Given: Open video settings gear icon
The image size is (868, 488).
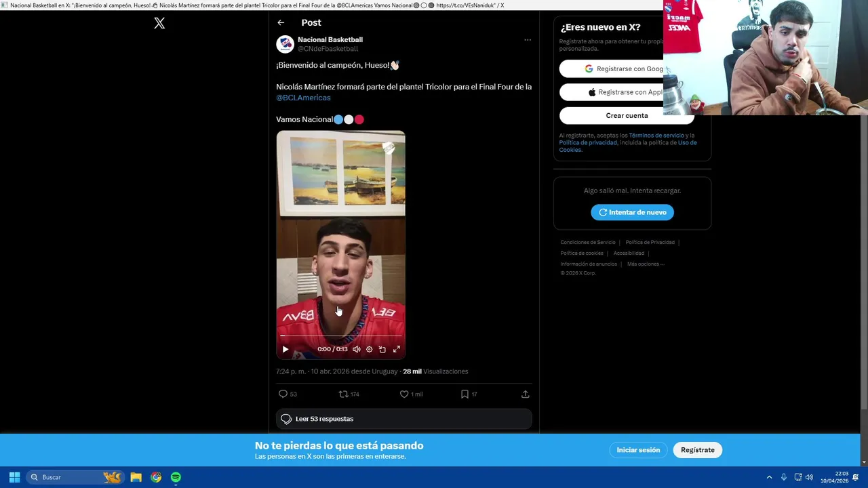Looking at the screenshot, I should pos(369,349).
